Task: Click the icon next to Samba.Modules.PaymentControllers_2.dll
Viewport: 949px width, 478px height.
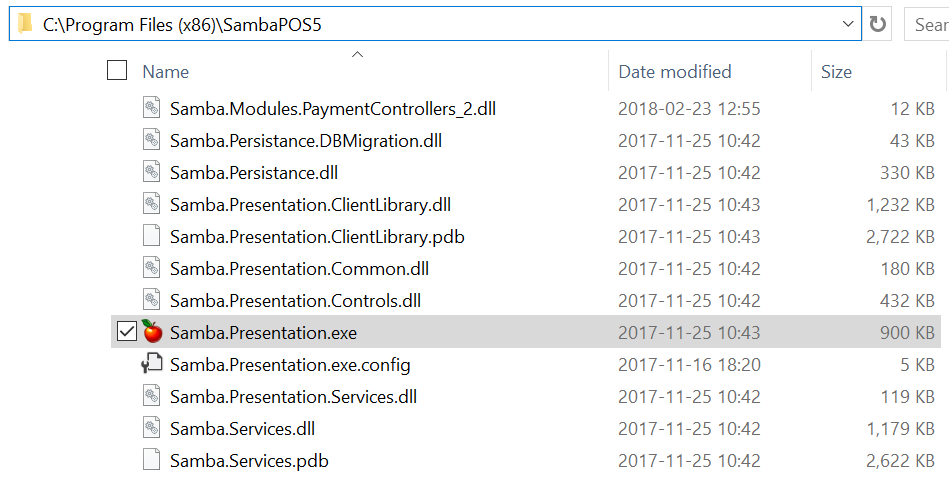Action: (x=152, y=108)
